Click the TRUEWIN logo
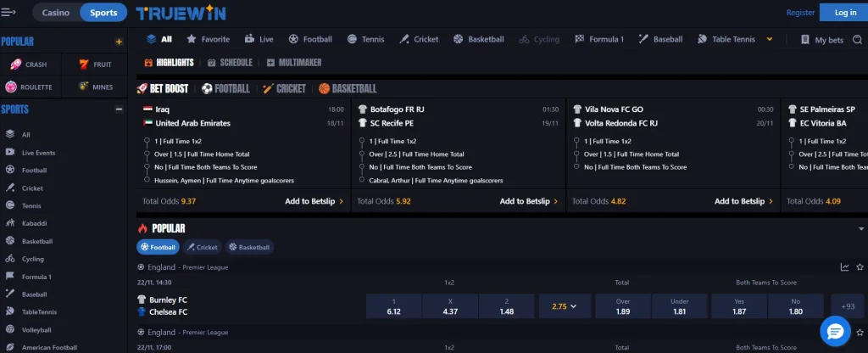868x353 pixels. 181,13
